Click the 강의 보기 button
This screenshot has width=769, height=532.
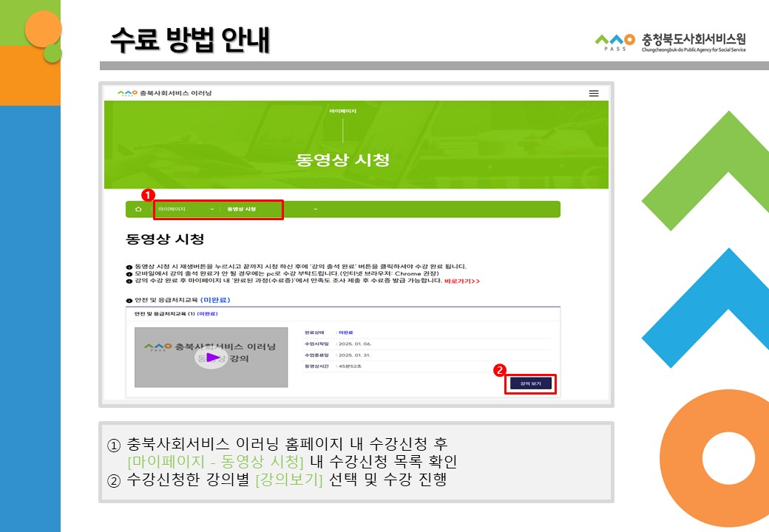530,383
